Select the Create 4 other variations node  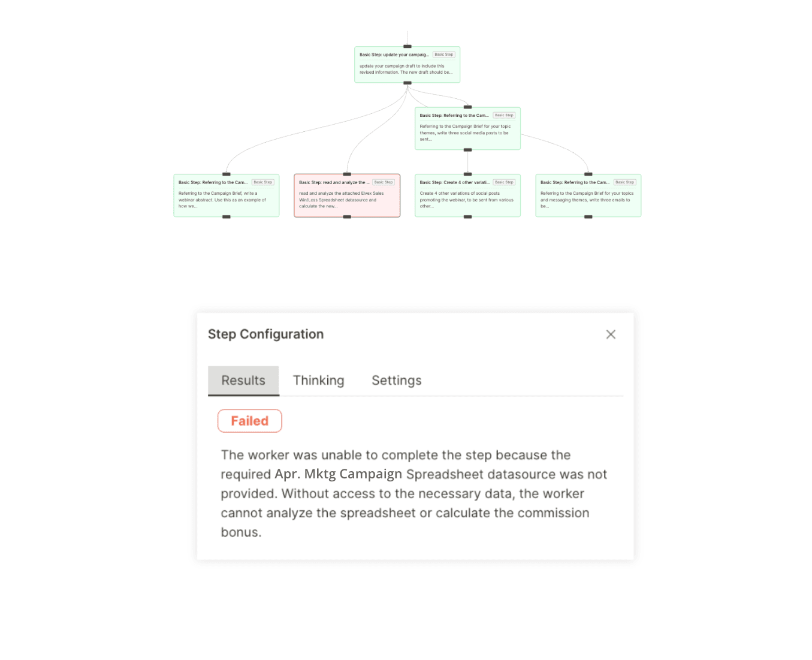[467, 195]
